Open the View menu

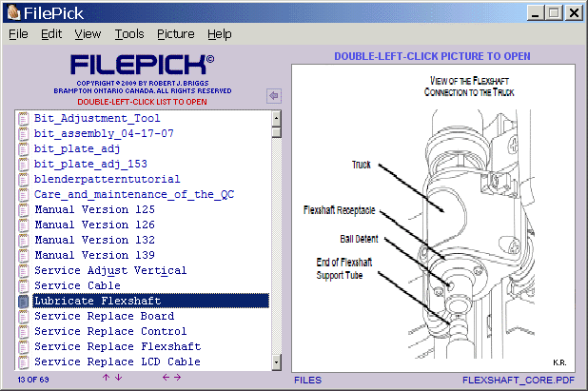point(88,34)
